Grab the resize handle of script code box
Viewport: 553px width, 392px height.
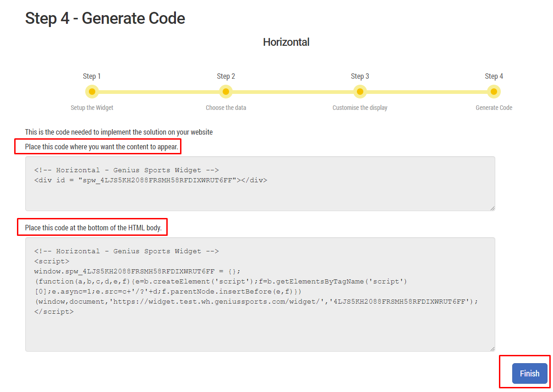coord(492,348)
